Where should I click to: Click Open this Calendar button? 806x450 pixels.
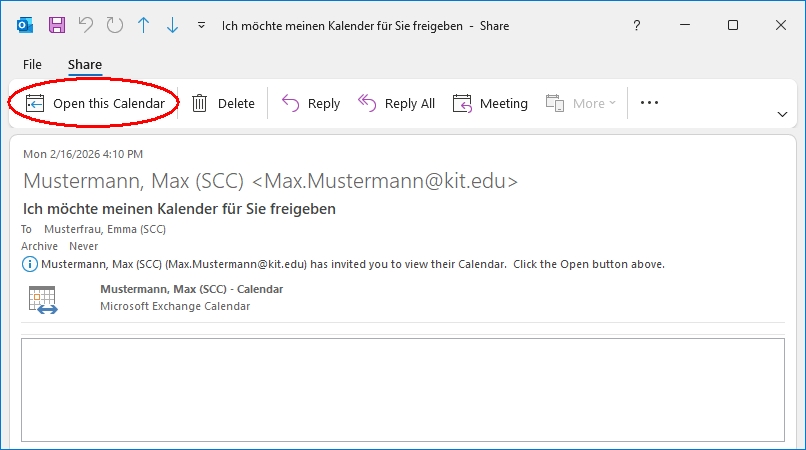(x=95, y=103)
